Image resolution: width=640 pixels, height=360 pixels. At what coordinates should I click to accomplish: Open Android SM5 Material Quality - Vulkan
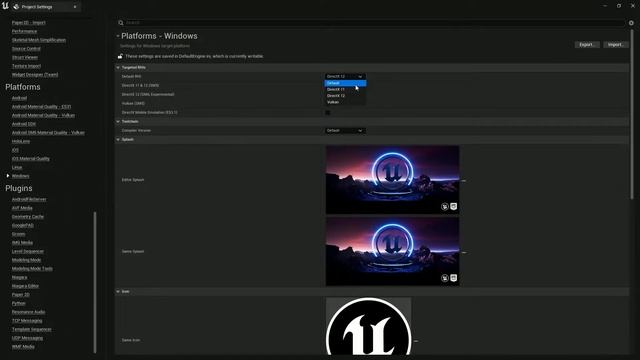tap(48, 133)
